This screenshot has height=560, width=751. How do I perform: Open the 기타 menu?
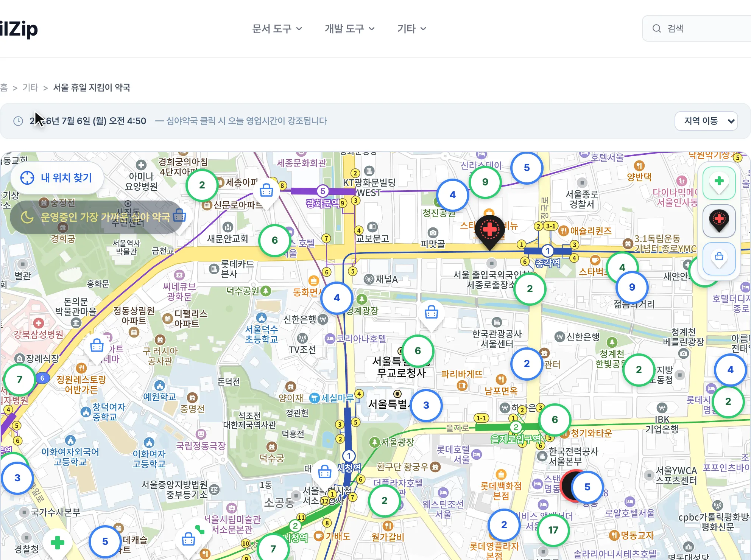coord(412,29)
